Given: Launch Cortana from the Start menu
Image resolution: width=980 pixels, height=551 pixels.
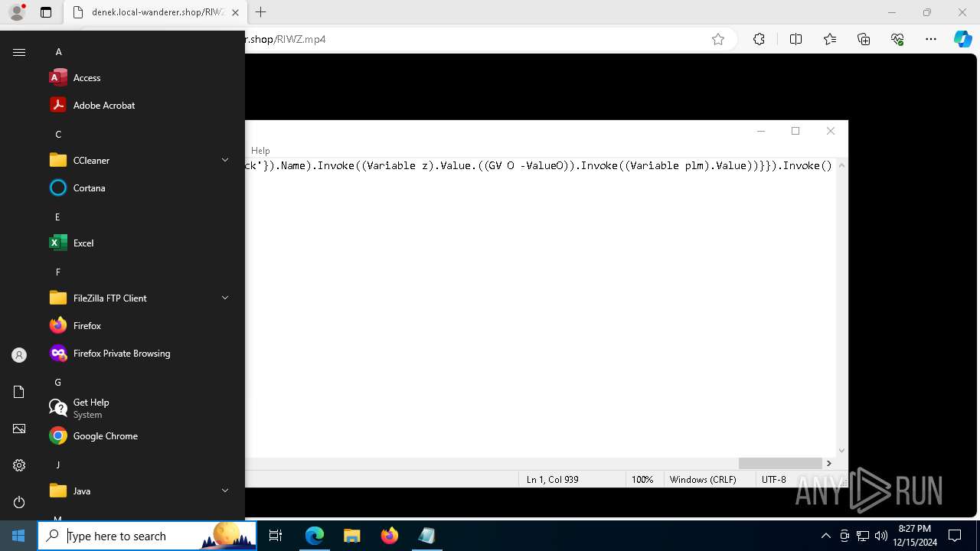Looking at the screenshot, I should pyautogui.click(x=138, y=187).
